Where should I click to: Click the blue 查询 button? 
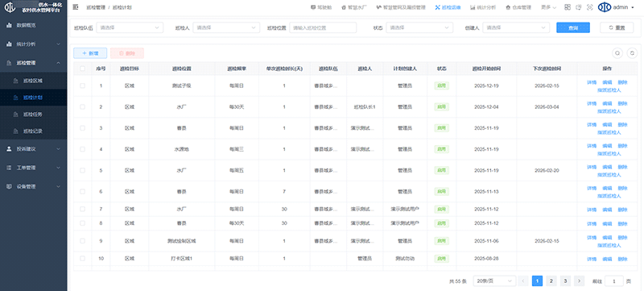click(x=573, y=27)
